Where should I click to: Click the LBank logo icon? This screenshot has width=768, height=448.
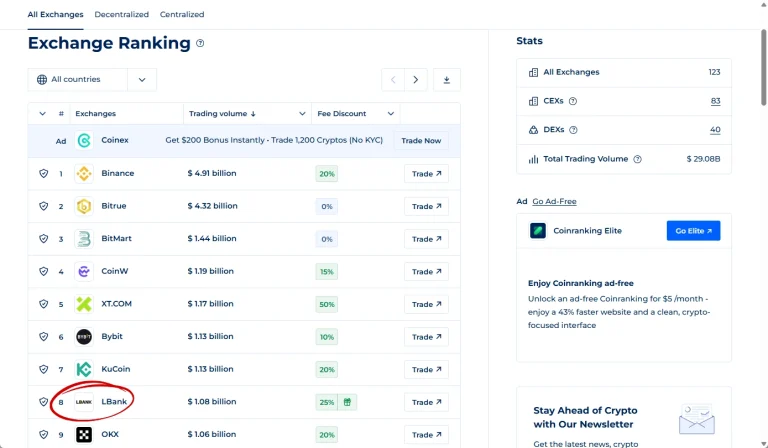84,402
